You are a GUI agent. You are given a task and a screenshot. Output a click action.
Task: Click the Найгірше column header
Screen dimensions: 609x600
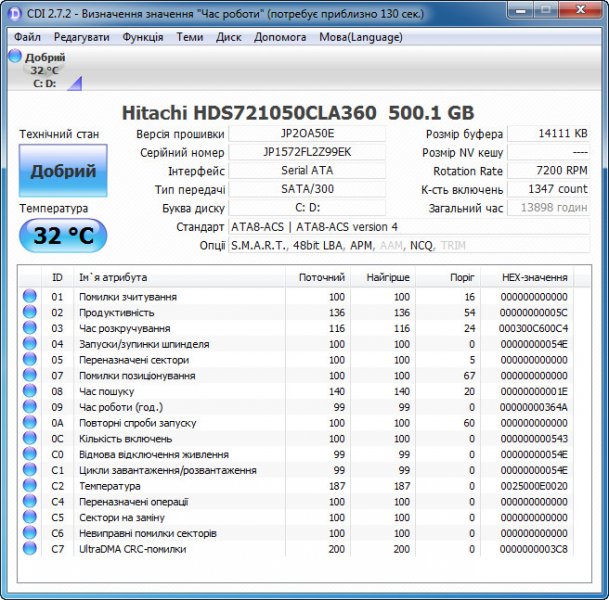tap(383, 277)
